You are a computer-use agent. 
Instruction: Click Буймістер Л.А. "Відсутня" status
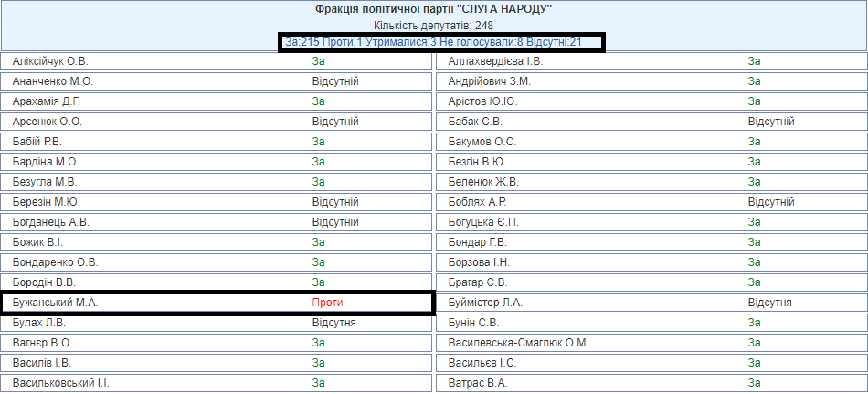(x=769, y=303)
